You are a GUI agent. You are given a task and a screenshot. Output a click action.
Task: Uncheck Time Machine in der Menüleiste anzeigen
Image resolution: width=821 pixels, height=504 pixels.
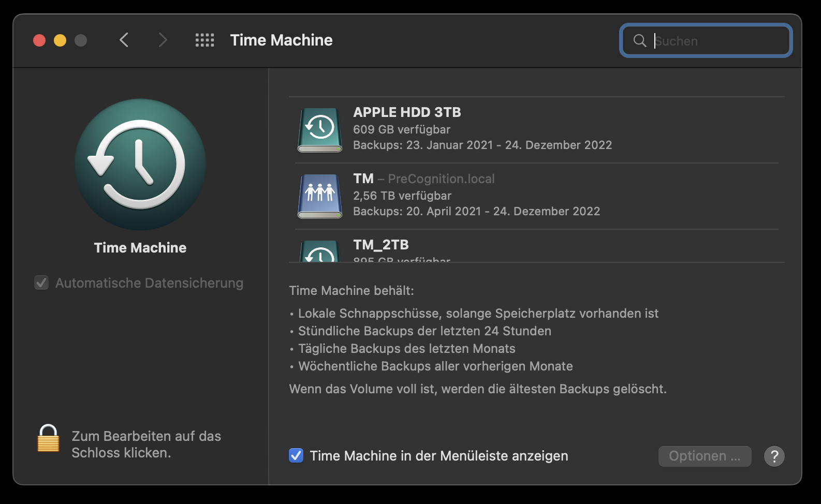pyautogui.click(x=296, y=456)
